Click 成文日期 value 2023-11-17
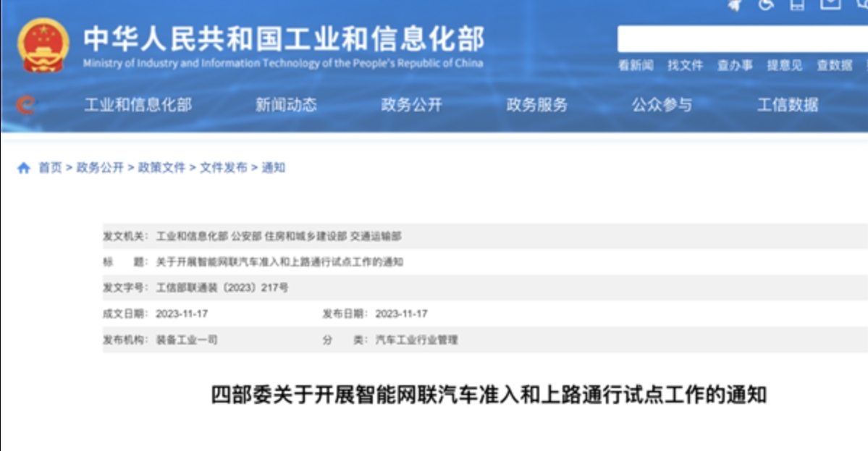Image resolution: width=868 pixels, height=451 pixels. point(182,313)
